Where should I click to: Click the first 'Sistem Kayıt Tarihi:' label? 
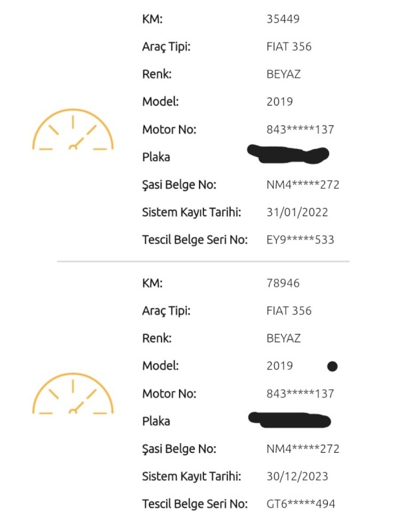point(192,212)
